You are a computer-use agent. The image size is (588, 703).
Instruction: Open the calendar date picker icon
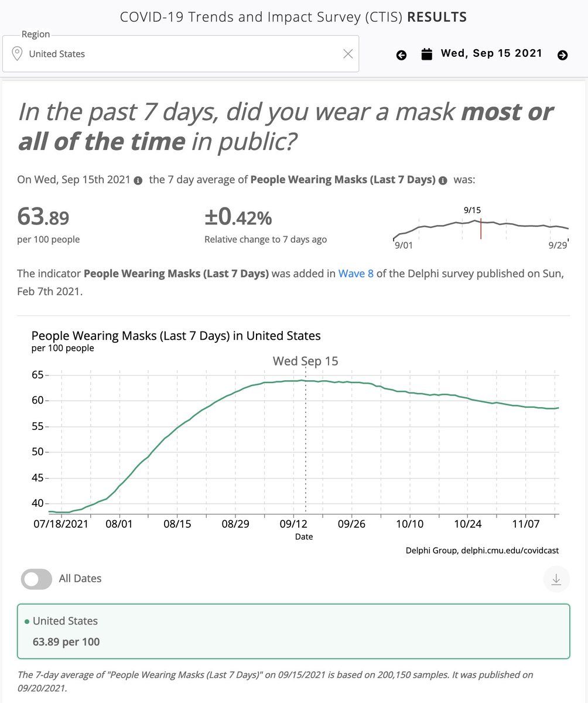(427, 54)
